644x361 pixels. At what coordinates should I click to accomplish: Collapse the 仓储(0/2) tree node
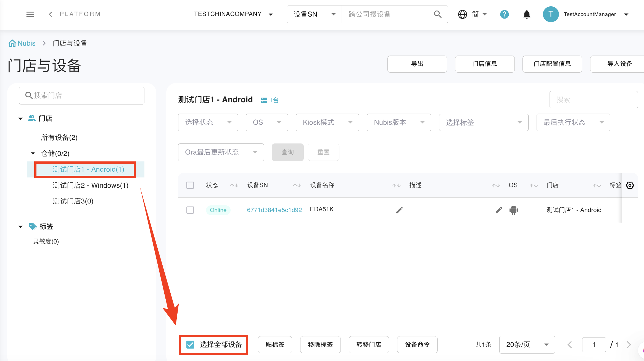(33, 153)
